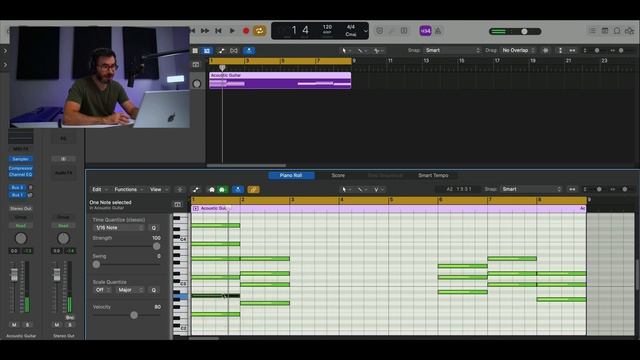Mute the Acoustic Guitar channel strip

pos(14,325)
